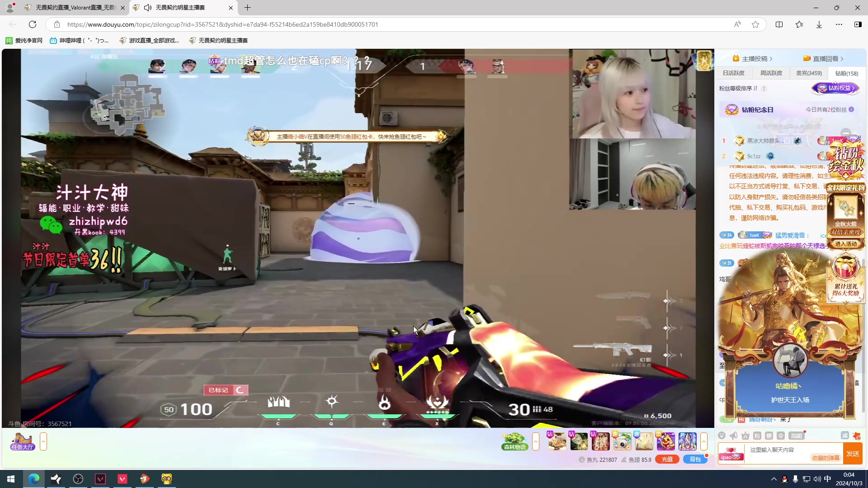Select the camera 趣 gift

tap(622, 441)
